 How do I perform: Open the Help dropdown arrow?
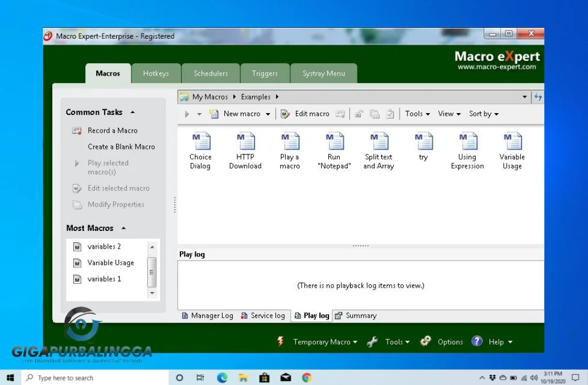click(x=510, y=342)
